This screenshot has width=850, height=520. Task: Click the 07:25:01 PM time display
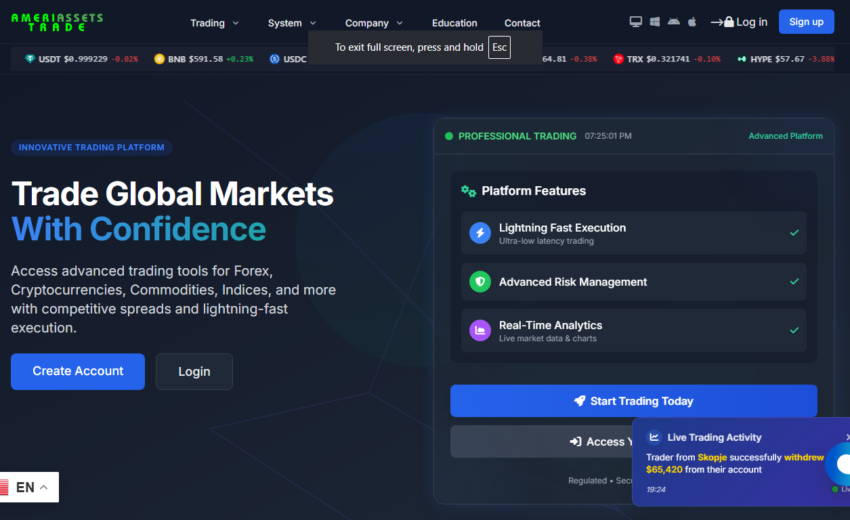(x=608, y=136)
